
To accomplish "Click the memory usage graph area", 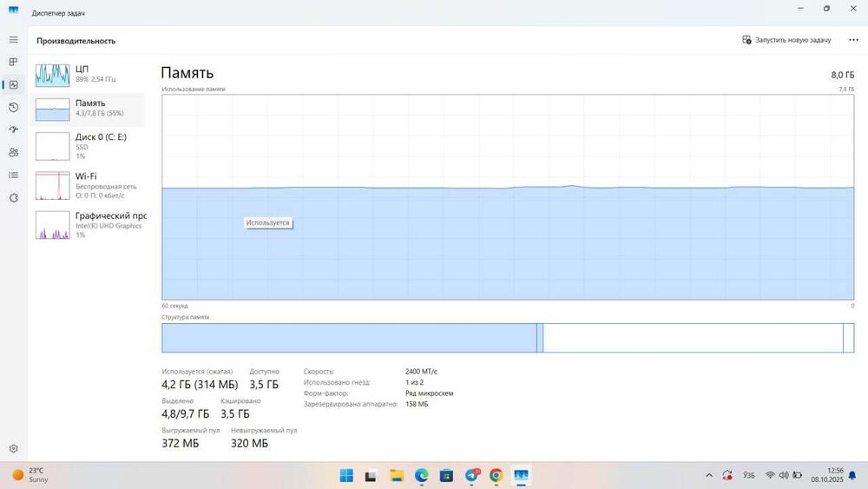I will [x=508, y=197].
